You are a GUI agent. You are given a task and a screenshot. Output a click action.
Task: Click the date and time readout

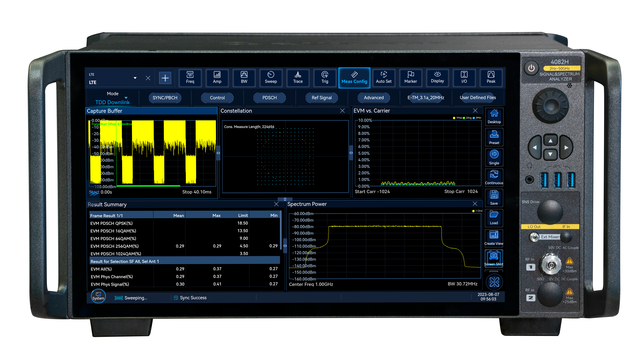488,297
